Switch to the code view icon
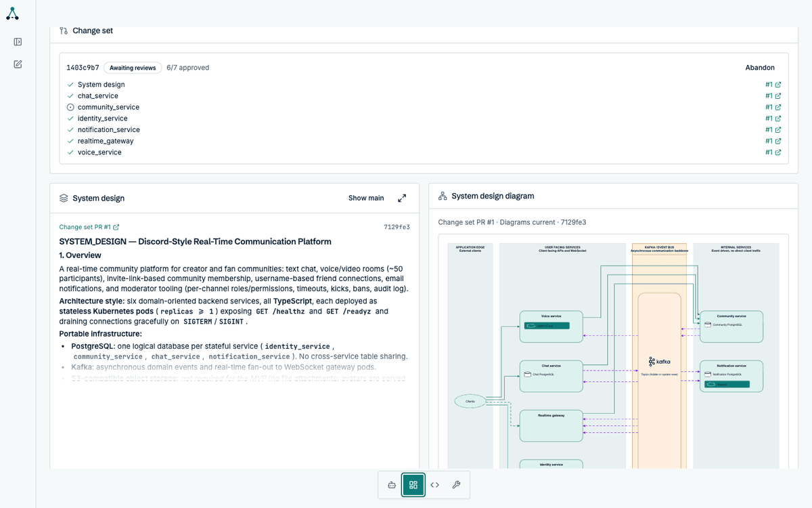 tap(435, 485)
